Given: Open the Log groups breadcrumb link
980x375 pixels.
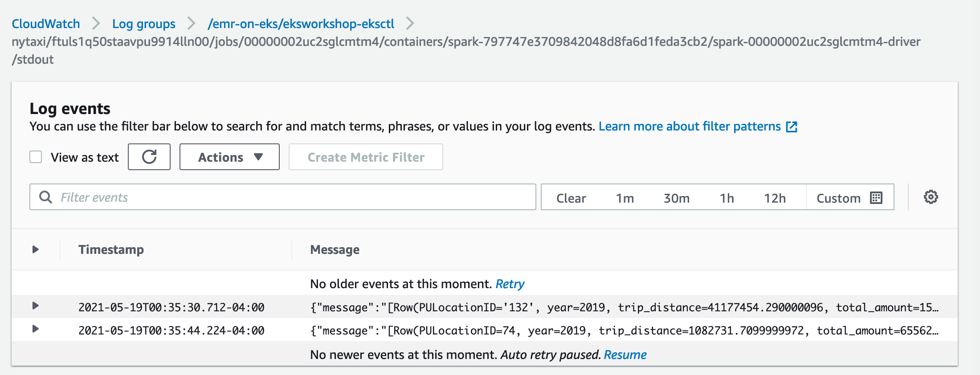Looking at the screenshot, I should [x=144, y=24].
